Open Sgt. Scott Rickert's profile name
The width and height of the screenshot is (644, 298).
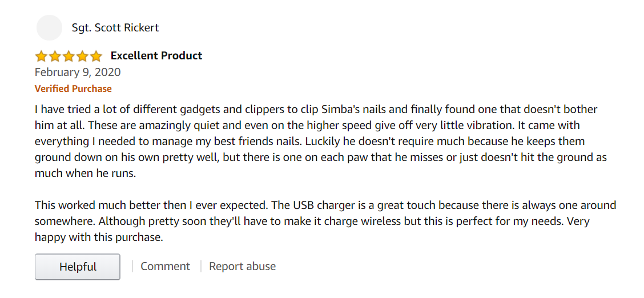(x=115, y=28)
